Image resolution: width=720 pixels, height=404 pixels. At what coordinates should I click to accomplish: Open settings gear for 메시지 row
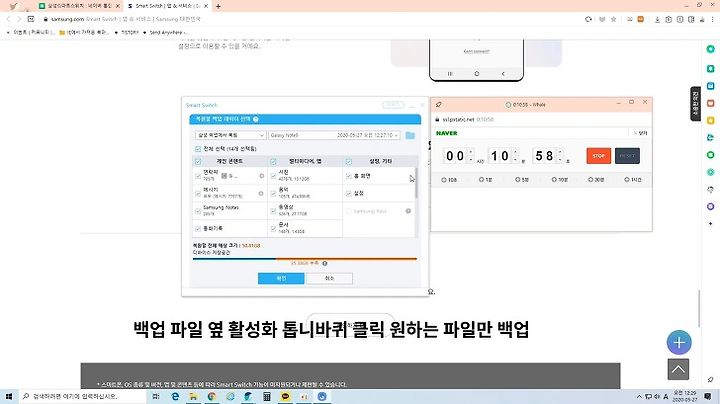point(261,193)
